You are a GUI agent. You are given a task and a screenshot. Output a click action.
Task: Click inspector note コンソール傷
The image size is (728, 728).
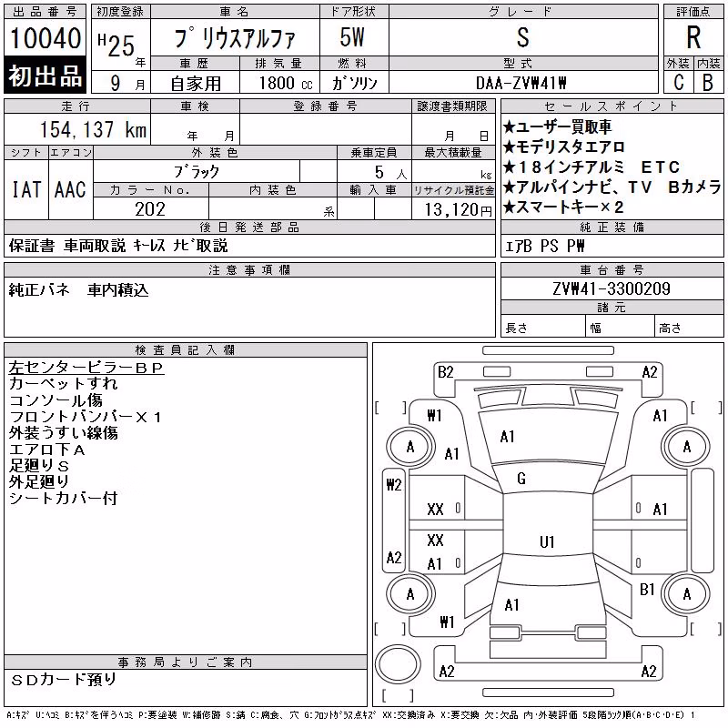(56, 400)
